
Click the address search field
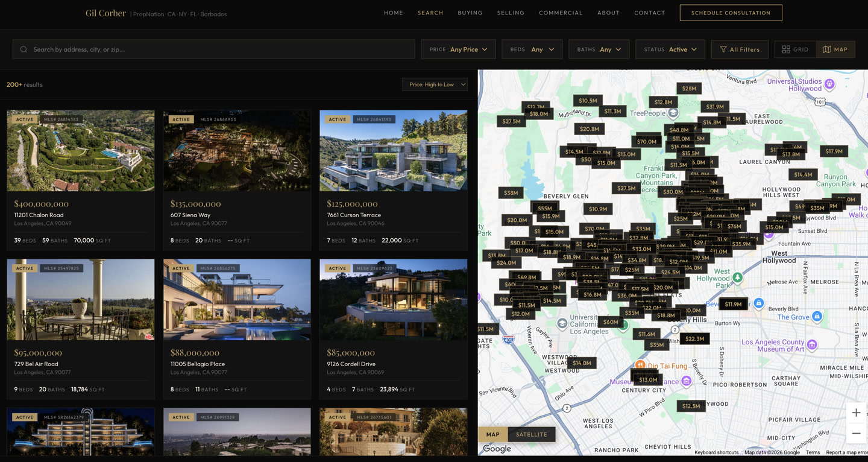[213, 49]
